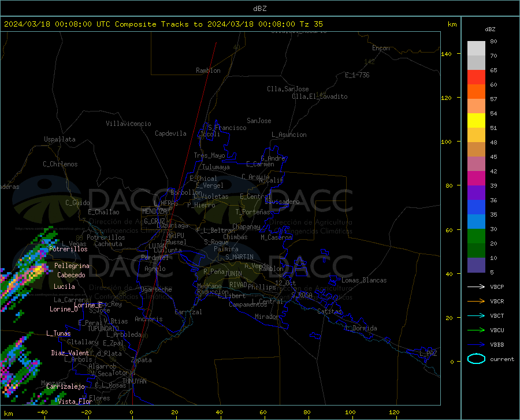Image resolution: width=520 pixels, height=420 pixels.
Task: Pick the red swatch in dBZ scale
Action: (x=476, y=77)
